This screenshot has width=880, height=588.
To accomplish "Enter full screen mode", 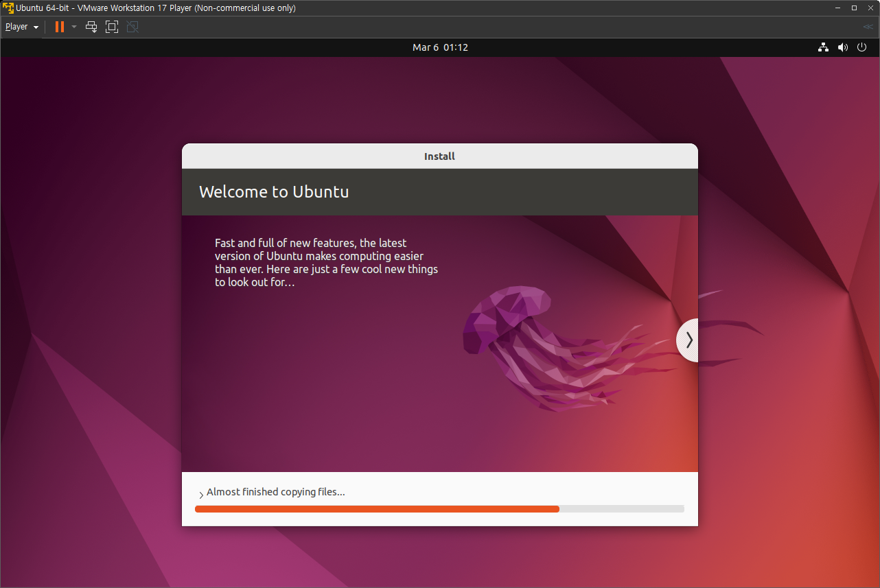I will (x=112, y=27).
